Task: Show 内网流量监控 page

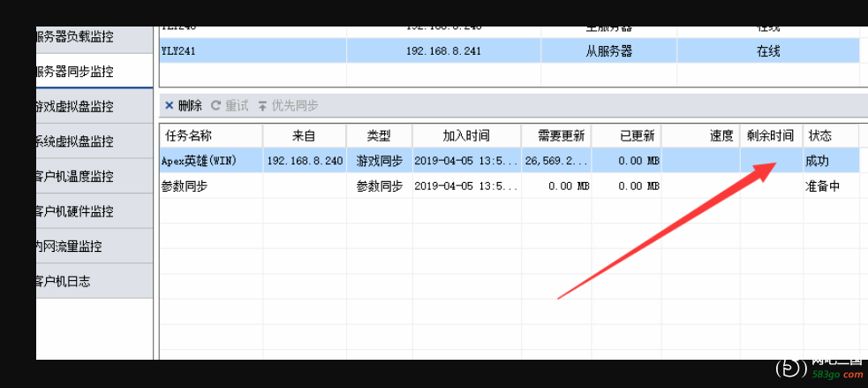Action: tap(94, 246)
